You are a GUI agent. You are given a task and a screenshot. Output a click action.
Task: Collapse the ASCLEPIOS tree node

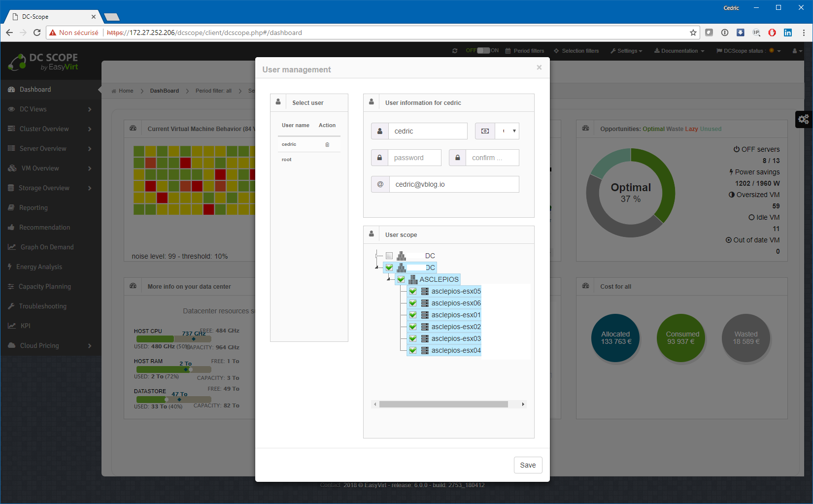[388, 279]
